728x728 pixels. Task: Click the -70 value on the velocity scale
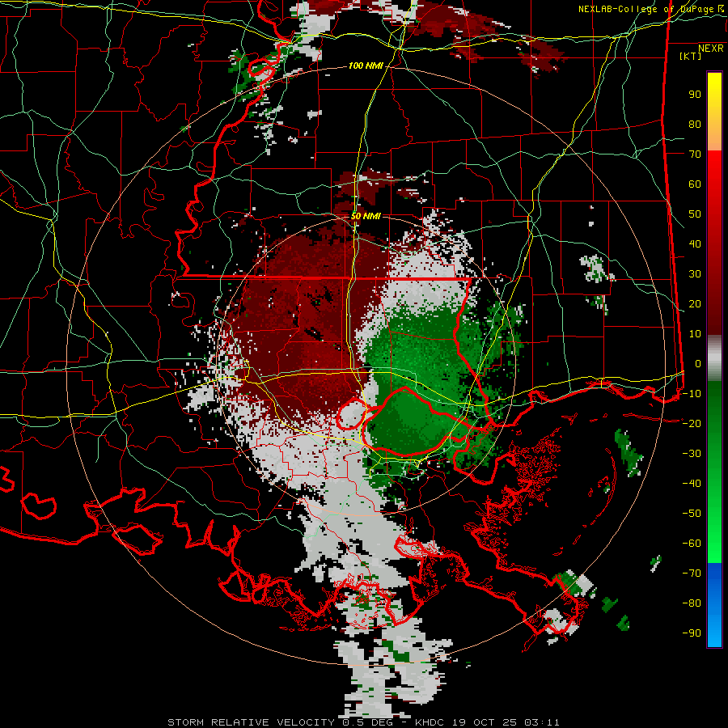(692, 574)
